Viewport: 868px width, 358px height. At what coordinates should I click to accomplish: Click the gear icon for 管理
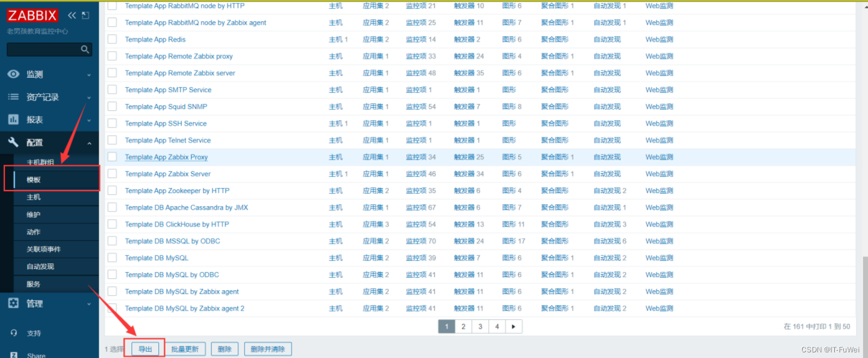pos(13,303)
